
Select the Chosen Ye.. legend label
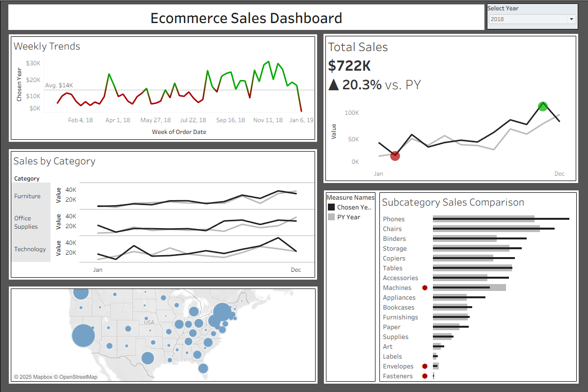point(354,207)
